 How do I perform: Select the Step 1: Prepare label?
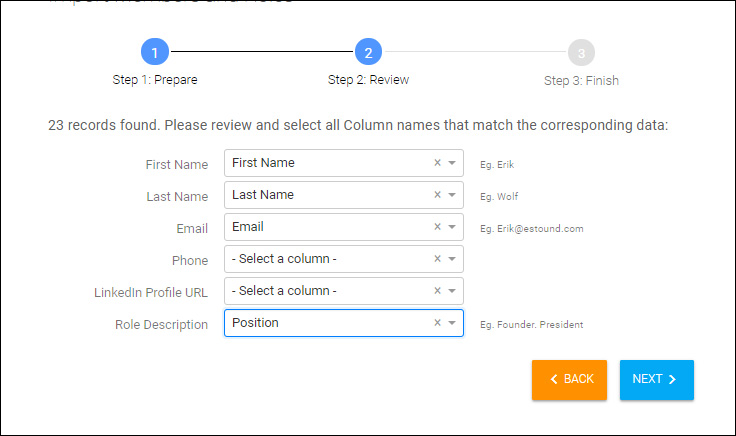click(x=155, y=80)
